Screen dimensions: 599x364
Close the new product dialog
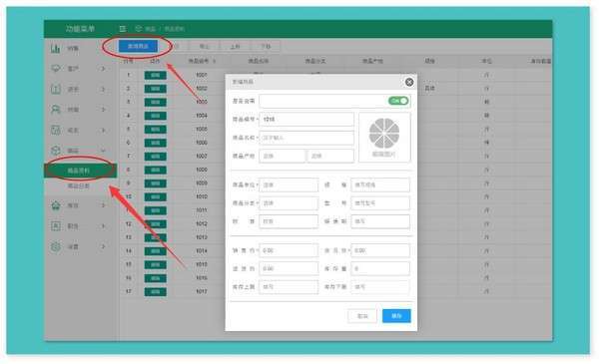(x=409, y=82)
